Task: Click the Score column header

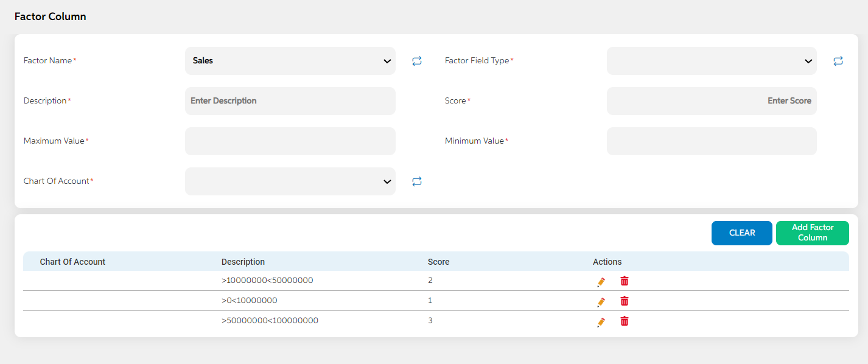Action: click(x=438, y=262)
